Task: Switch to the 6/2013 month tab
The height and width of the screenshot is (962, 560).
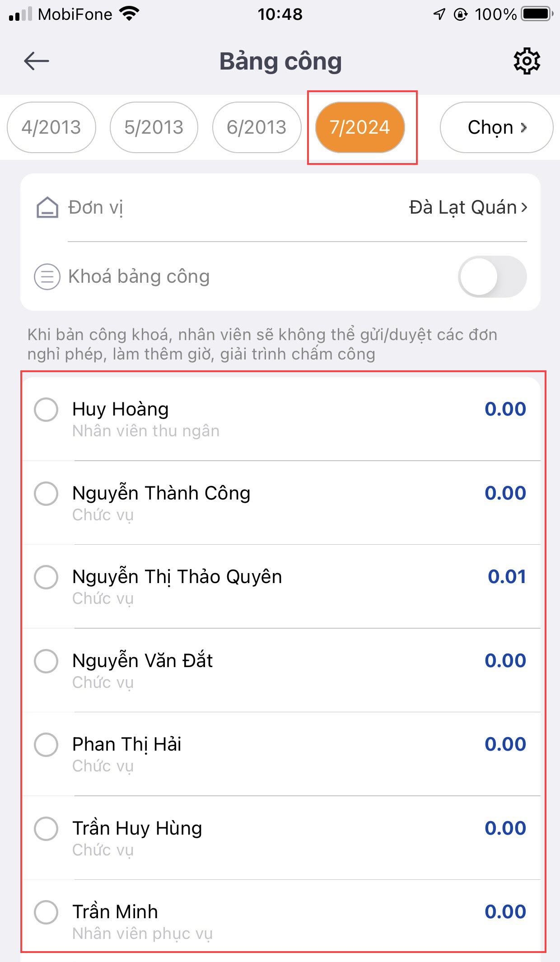Action: pos(257,127)
